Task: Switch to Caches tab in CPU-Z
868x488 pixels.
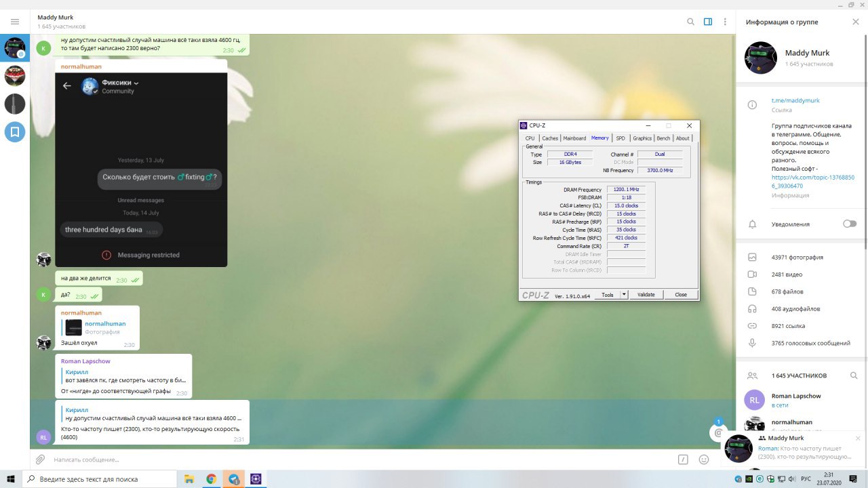Action: (550, 138)
